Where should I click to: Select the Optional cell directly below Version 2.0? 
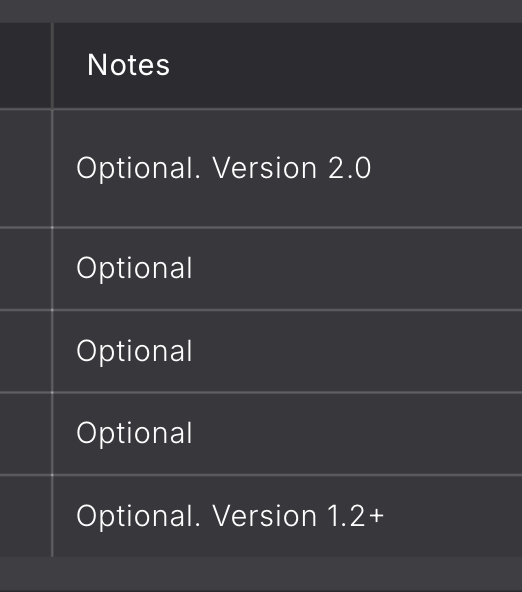click(287, 269)
